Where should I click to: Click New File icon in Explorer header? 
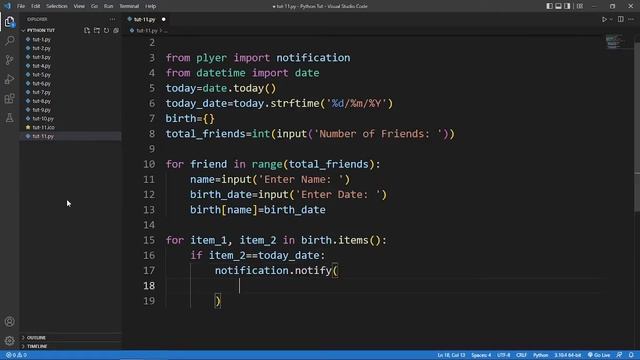coord(87,30)
